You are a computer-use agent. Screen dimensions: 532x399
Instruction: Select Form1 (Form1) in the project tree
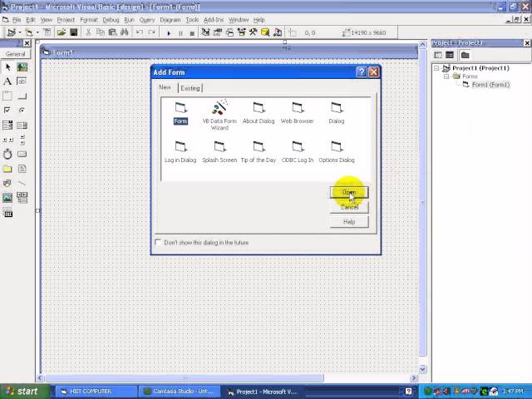point(490,85)
